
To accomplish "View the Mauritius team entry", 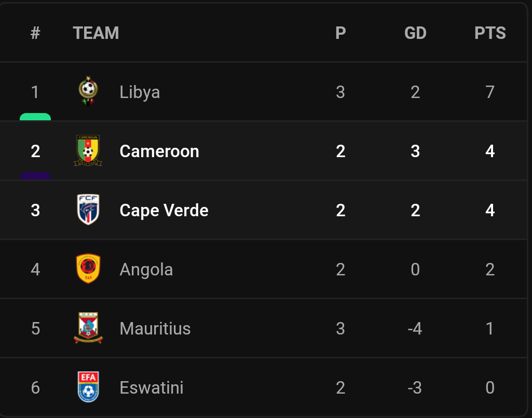I will (x=155, y=328).
